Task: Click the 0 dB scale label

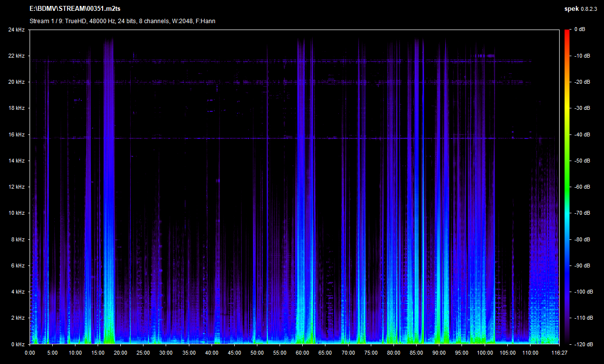Action: (x=579, y=30)
